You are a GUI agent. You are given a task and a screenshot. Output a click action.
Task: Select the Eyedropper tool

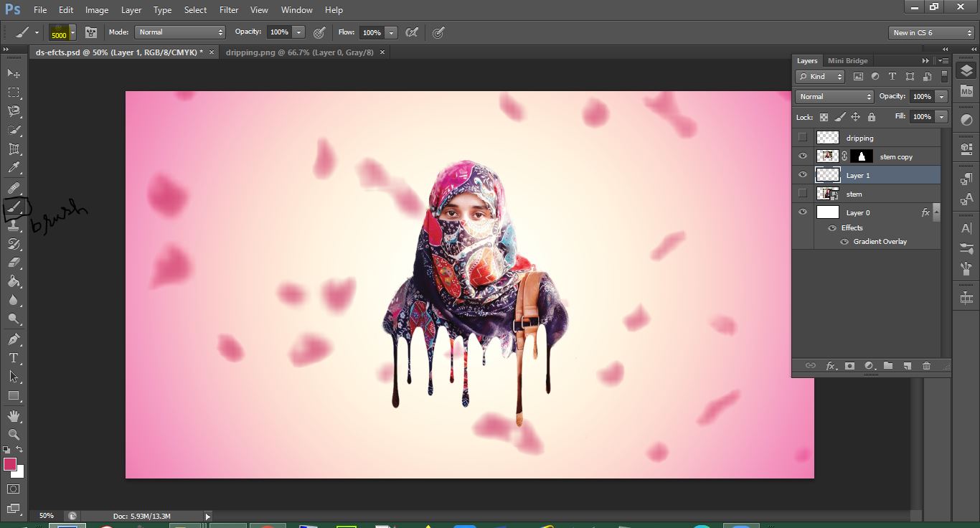[14, 168]
